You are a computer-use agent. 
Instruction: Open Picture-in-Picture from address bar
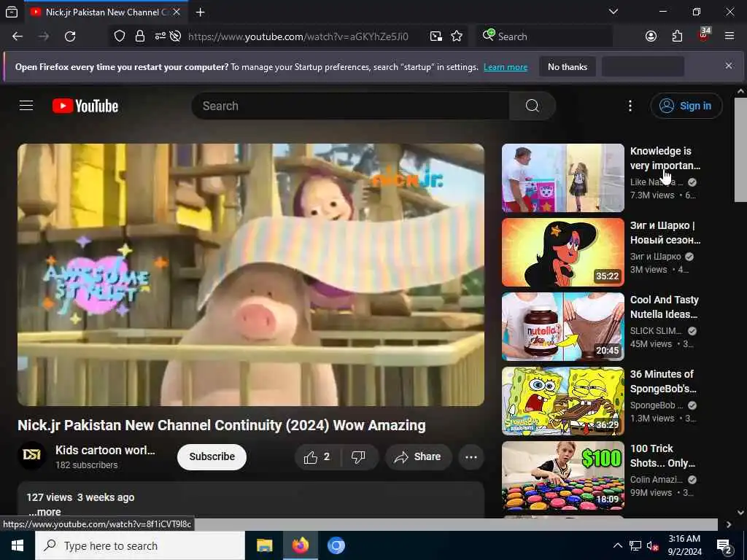[x=436, y=36]
